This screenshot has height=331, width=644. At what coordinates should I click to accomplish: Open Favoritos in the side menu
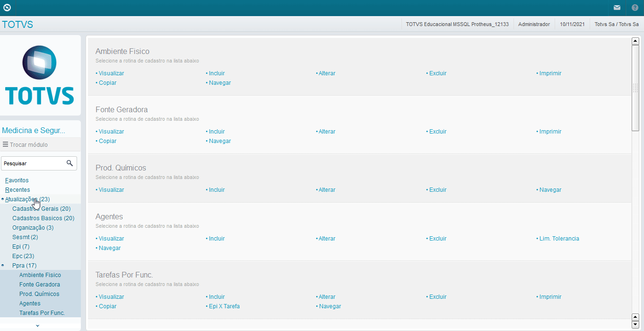point(17,180)
